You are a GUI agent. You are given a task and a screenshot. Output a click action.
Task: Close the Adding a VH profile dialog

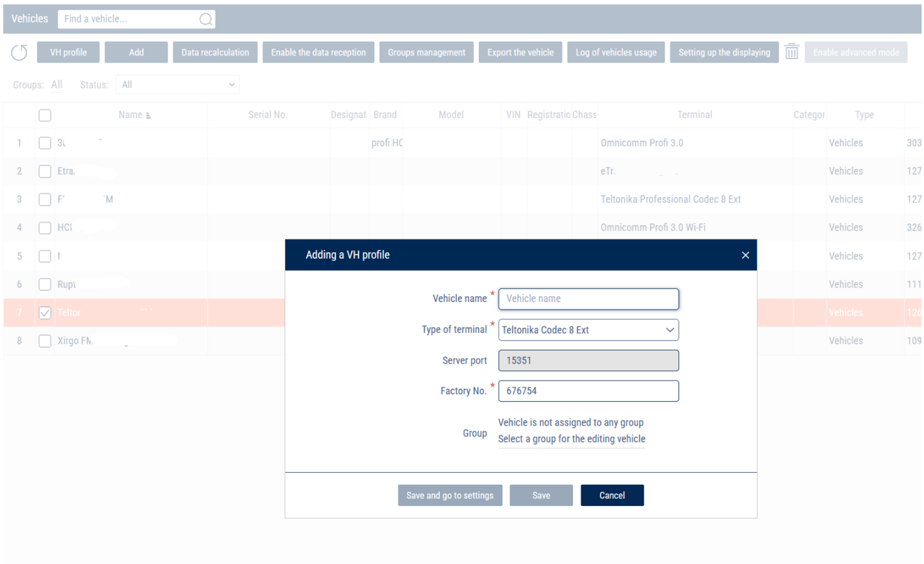pos(745,255)
